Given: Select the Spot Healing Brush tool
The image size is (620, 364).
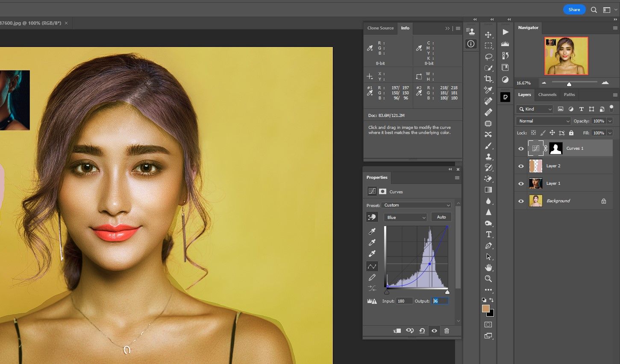Looking at the screenshot, I should 488,101.
